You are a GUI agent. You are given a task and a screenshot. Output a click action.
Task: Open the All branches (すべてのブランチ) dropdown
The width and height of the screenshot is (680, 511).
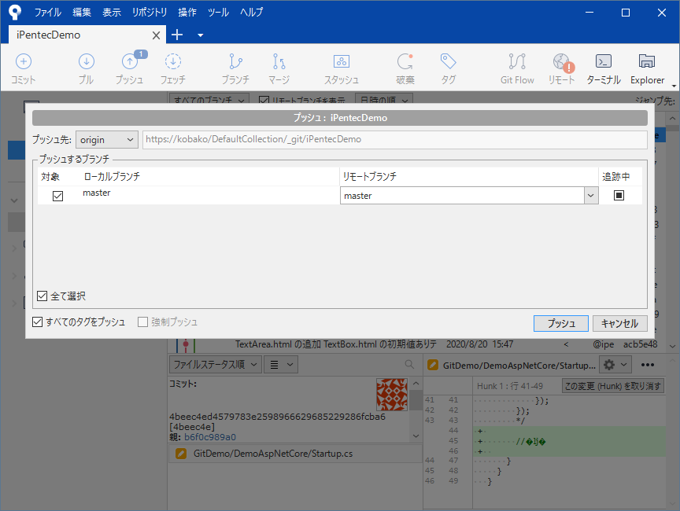tap(209, 100)
